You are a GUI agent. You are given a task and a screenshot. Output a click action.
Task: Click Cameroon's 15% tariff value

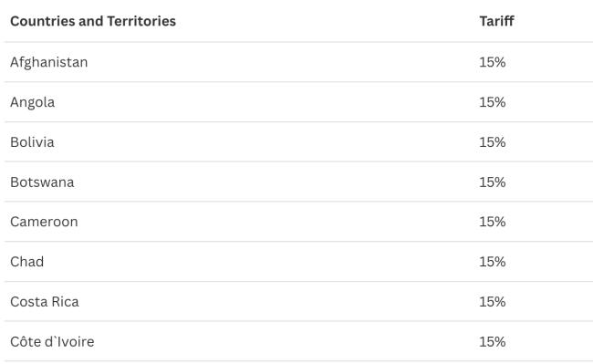[x=493, y=222]
